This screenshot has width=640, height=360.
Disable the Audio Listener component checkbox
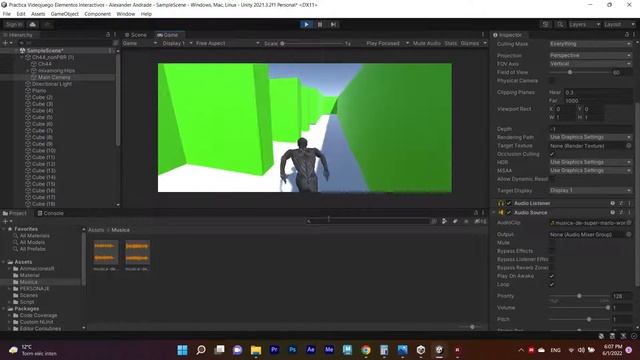click(x=509, y=203)
